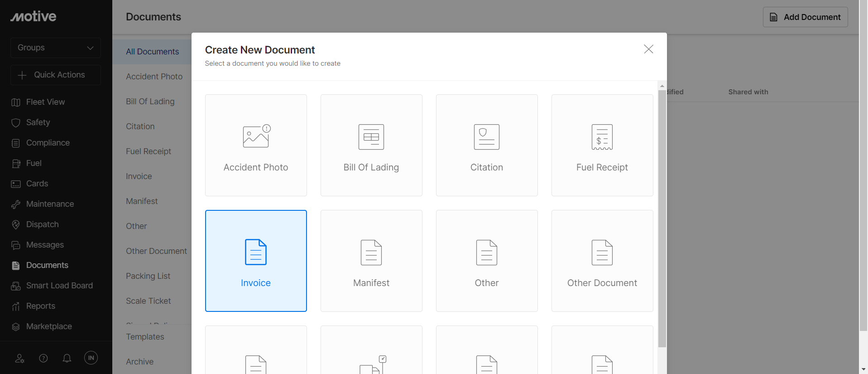Open the Archive section

[139, 362]
